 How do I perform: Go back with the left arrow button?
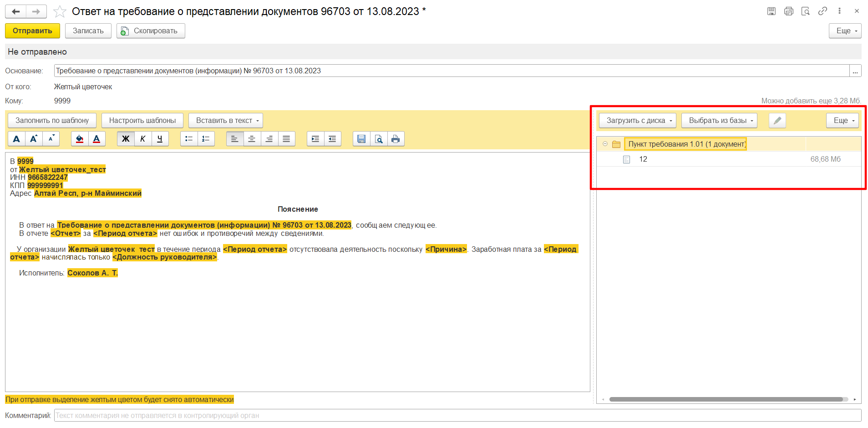16,11
